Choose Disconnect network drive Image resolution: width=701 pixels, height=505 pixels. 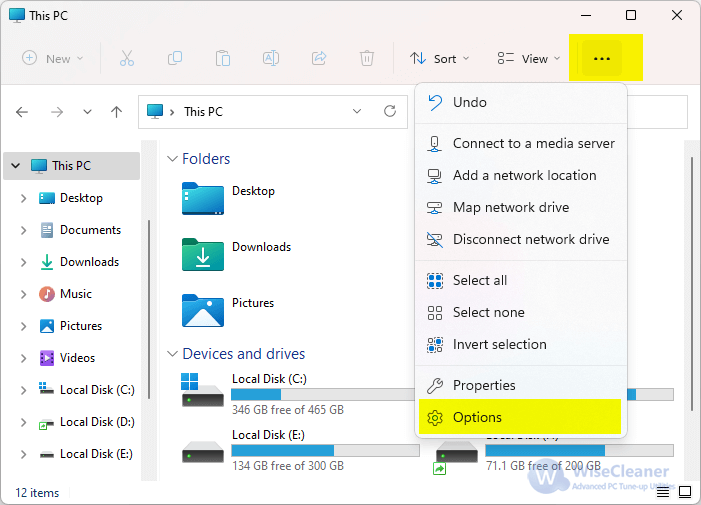pyautogui.click(x=521, y=240)
